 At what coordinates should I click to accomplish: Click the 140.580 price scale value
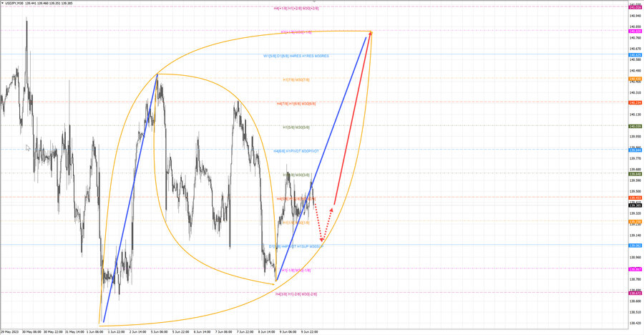635,59
